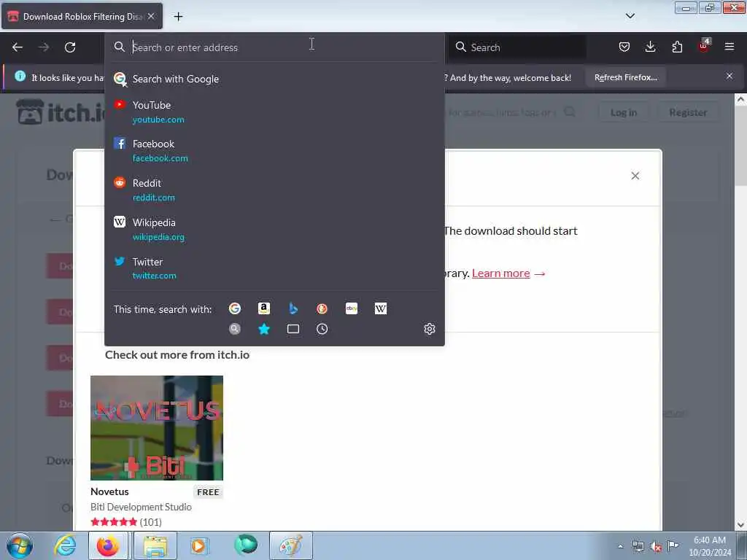Open the Novetus game thumbnail
747x560 pixels.
(157, 427)
